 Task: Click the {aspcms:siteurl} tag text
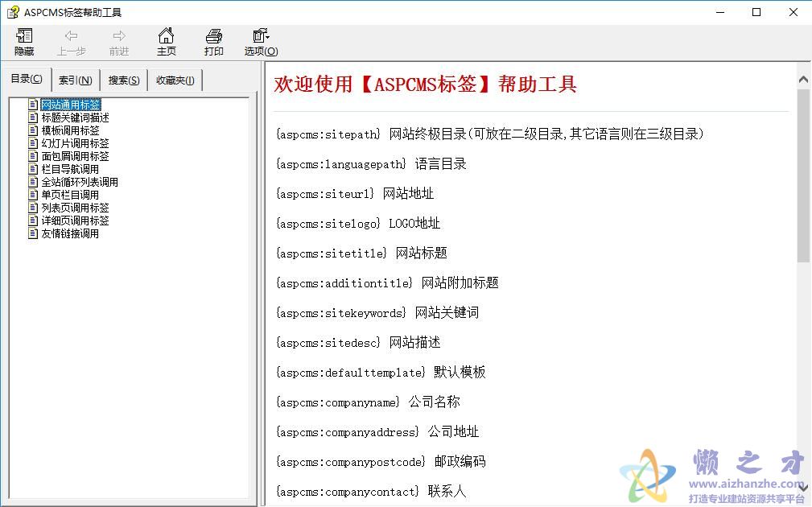(324, 194)
